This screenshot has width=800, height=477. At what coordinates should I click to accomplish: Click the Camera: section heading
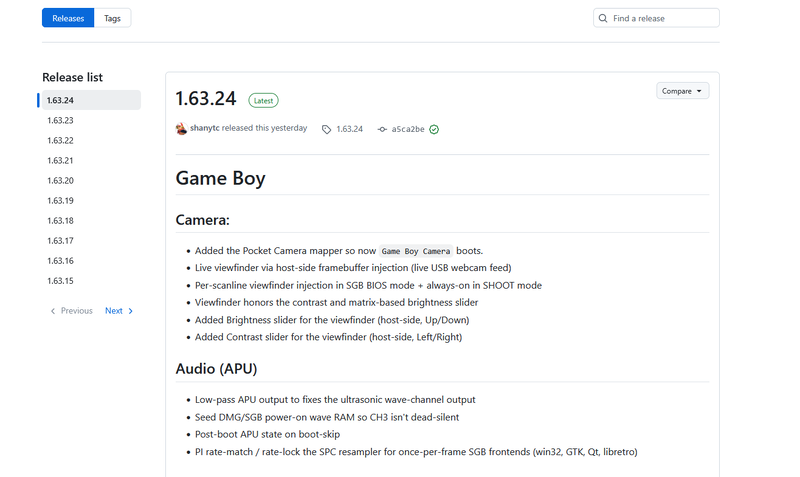click(x=203, y=220)
